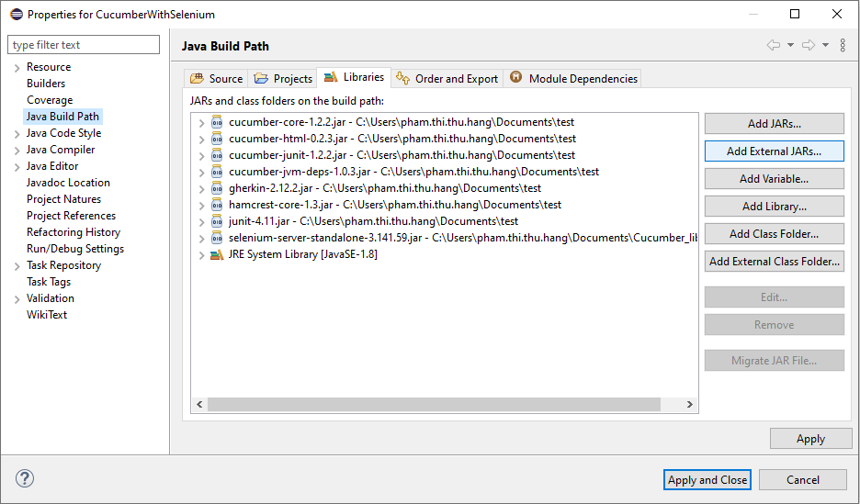Screen dimensions: 860x504
Task: Expand the Task Repository node
Action: click(17, 265)
